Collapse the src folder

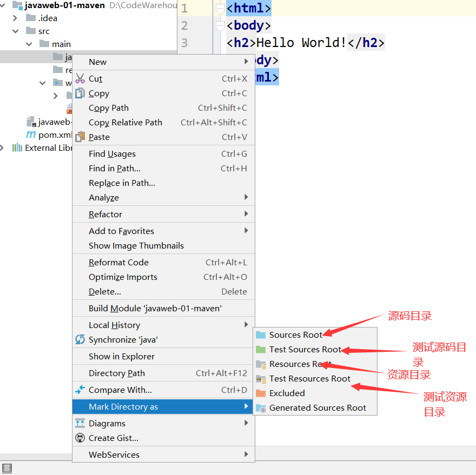coord(15,31)
